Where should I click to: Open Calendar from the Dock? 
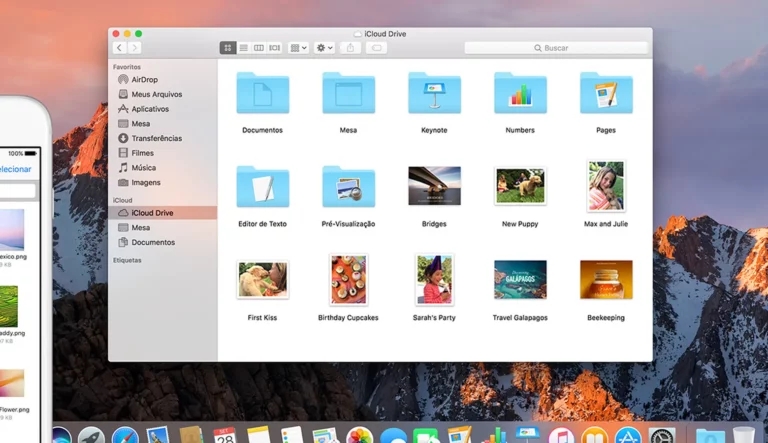tap(225, 435)
